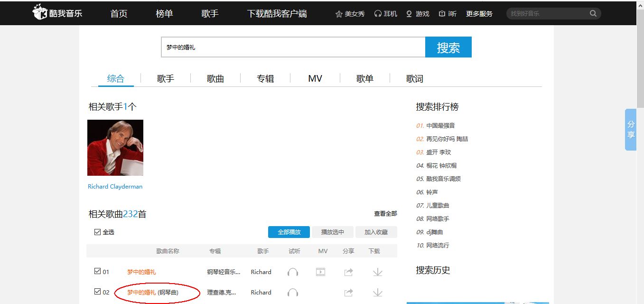This screenshot has width=644, height=304.
Task: Click the 加入收藏 button
Action: pyautogui.click(x=376, y=232)
